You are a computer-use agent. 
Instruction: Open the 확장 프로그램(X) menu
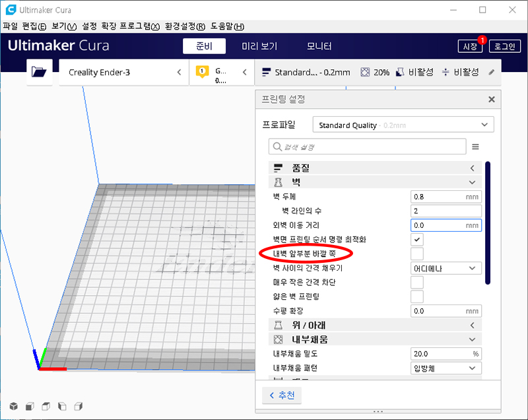(130, 26)
